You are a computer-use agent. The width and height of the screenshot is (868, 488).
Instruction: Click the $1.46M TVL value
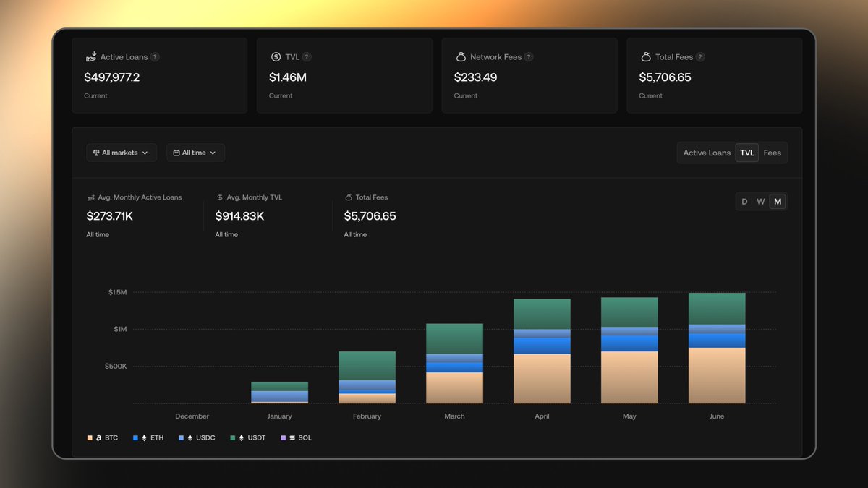pos(288,77)
